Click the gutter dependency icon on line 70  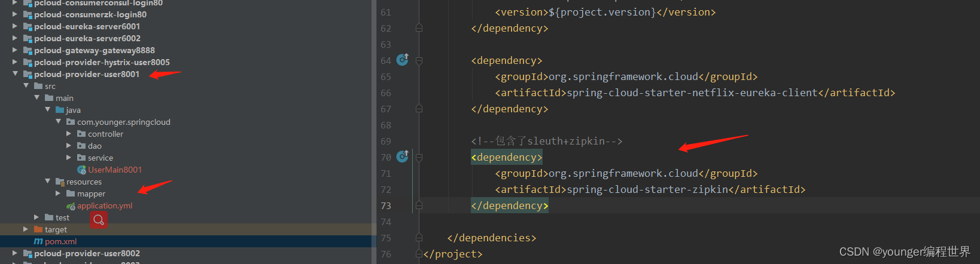point(403,156)
